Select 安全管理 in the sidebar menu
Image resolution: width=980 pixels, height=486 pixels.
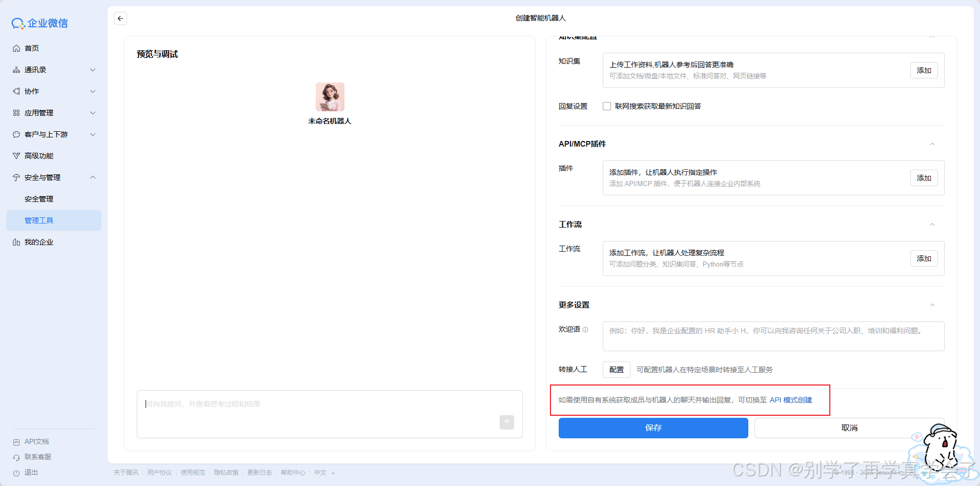[x=38, y=198]
